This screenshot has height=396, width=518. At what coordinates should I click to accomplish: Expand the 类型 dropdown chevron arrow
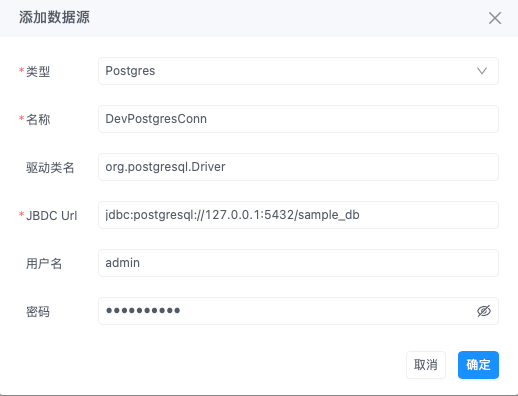pyautogui.click(x=482, y=71)
